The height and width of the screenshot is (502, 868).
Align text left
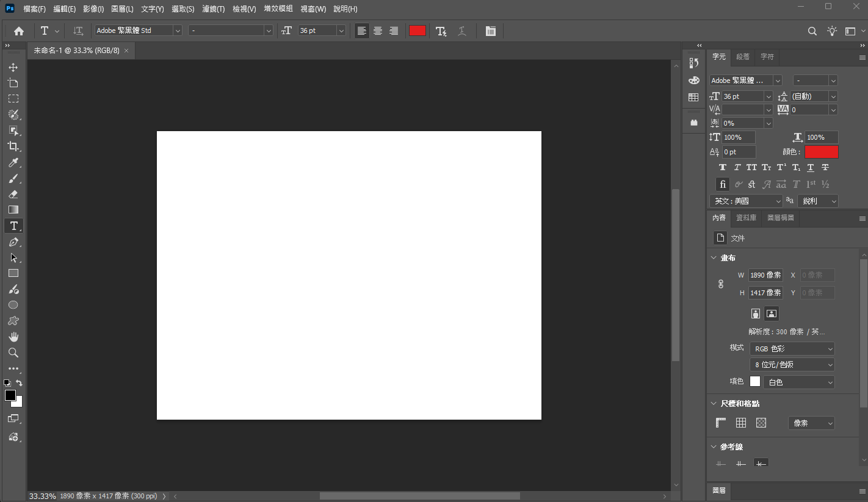pos(362,30)
